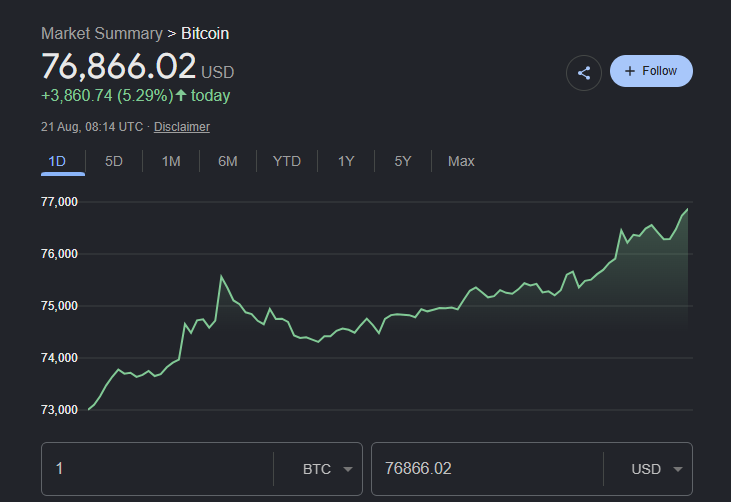Show the YTD chart range

pyautogui.click(x=287, y=161)
